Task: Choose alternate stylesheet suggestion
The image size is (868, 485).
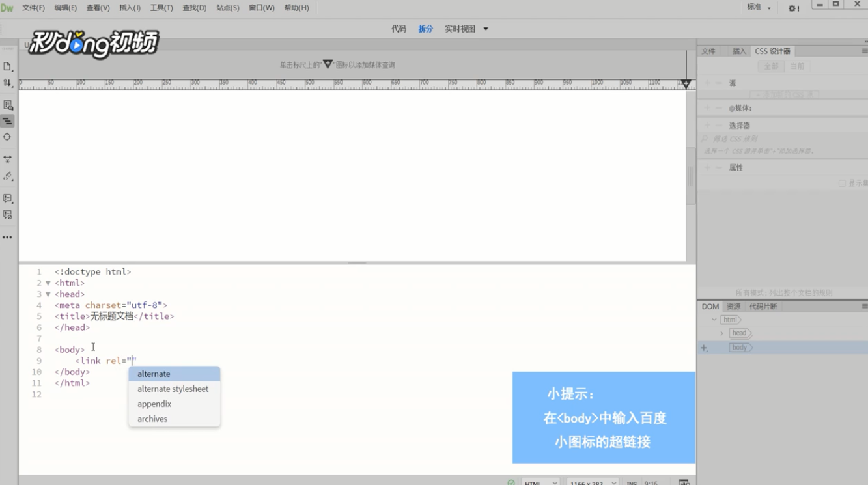Action: [174, 389]
